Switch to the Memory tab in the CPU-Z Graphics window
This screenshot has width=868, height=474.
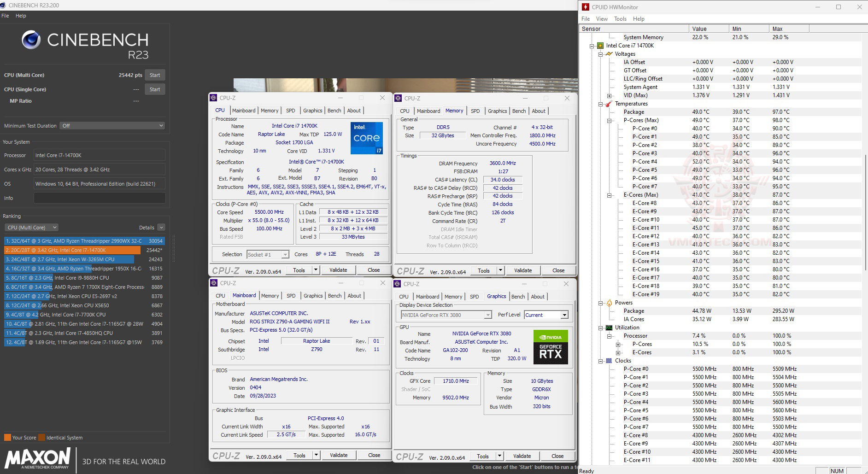(453, 297)
